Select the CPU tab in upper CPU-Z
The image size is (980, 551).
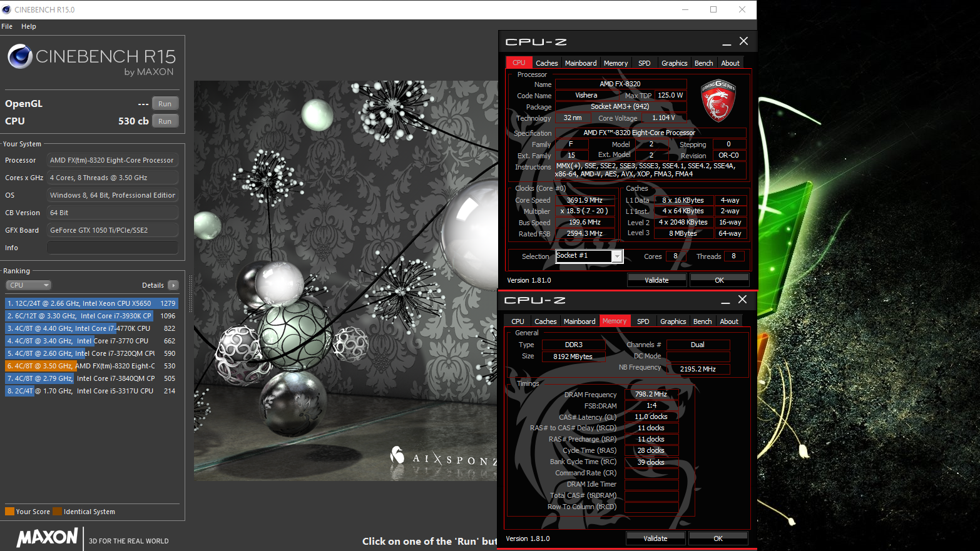519,63
